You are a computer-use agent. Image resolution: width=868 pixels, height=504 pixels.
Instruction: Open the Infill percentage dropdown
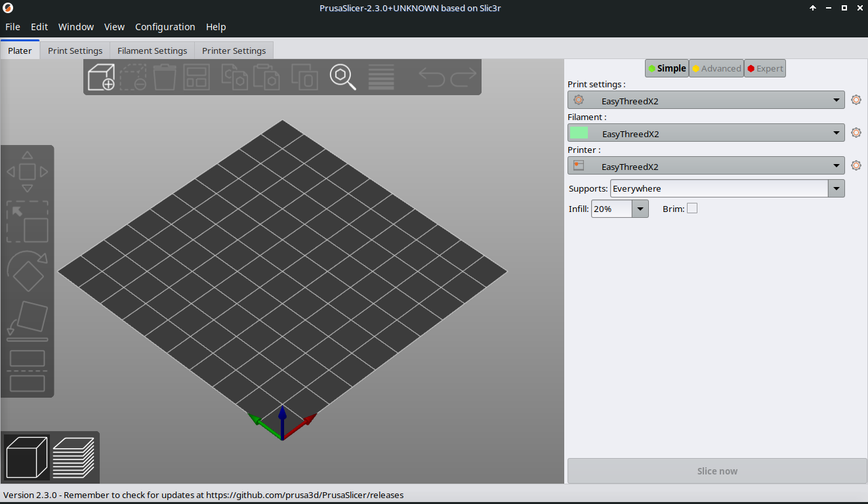click(x=640, y=209)
